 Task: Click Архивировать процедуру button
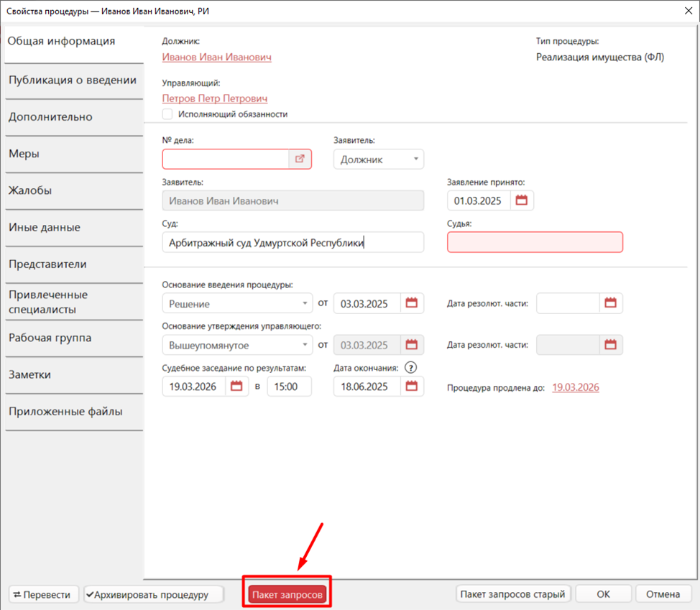pos(153,594)
